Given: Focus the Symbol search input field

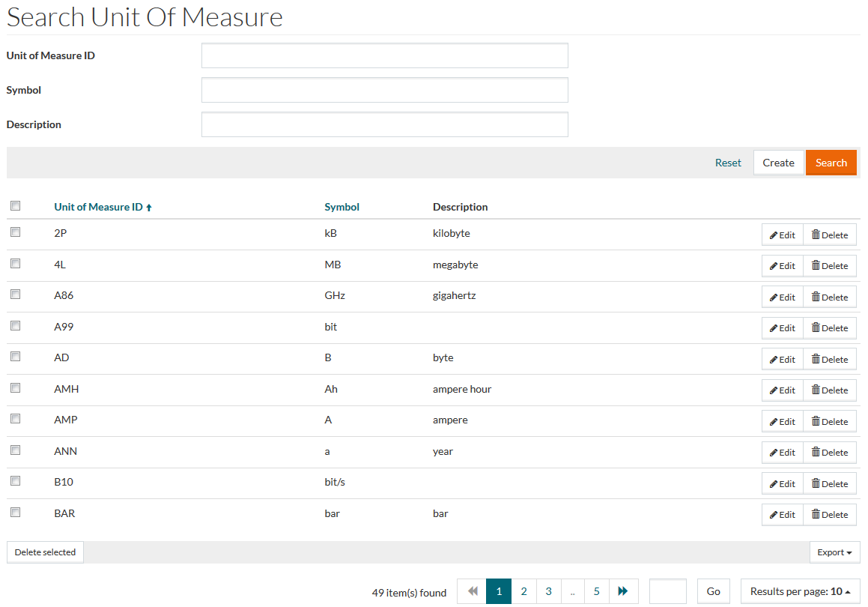Looking at the screenshot, I should point(384,90).
